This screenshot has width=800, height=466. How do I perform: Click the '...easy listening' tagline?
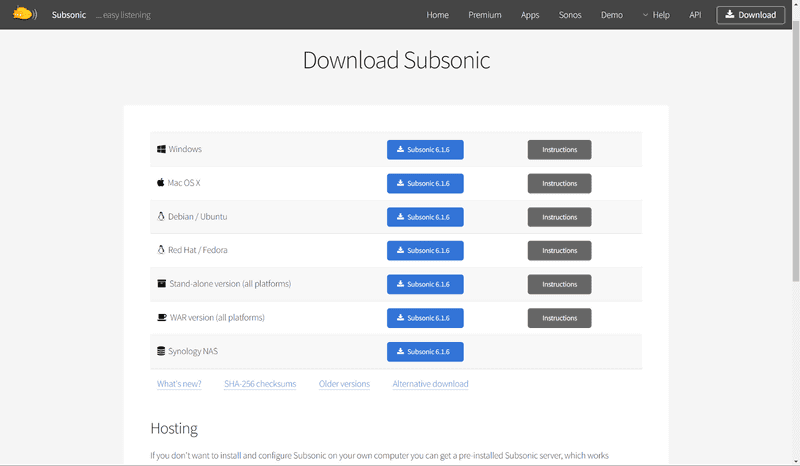(x=123, y=15)
